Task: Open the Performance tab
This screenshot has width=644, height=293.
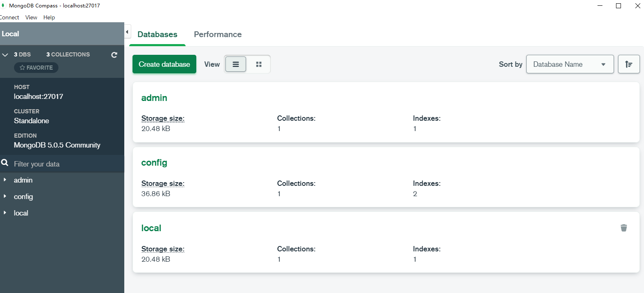Action: tap(218, 35)
